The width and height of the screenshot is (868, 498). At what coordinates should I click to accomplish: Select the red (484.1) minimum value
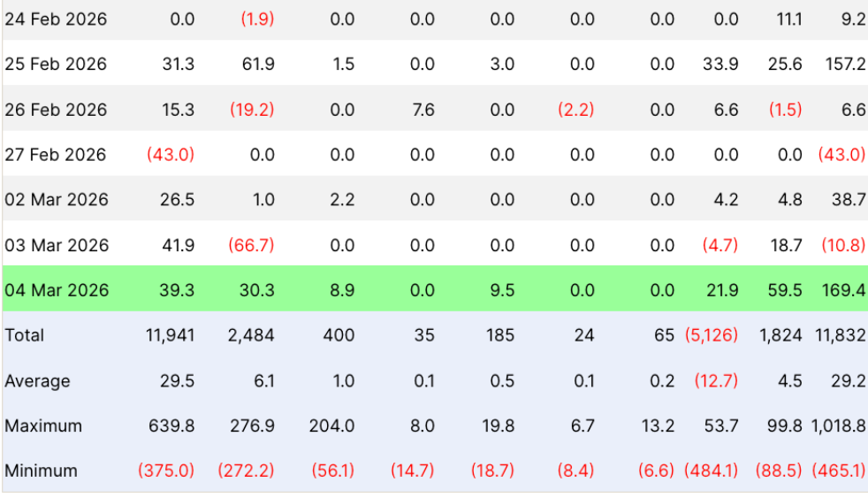click(711, 471)
